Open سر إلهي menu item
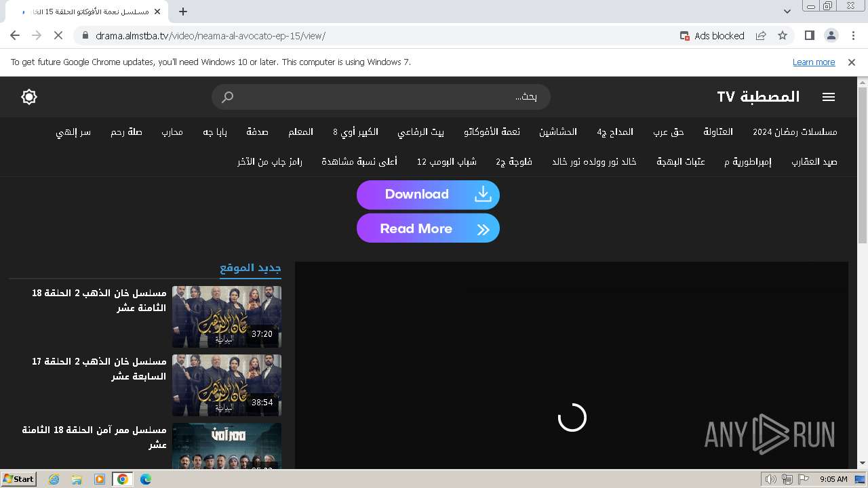The height and width of the screenshot is (488, 868). (x=73, y=132)
